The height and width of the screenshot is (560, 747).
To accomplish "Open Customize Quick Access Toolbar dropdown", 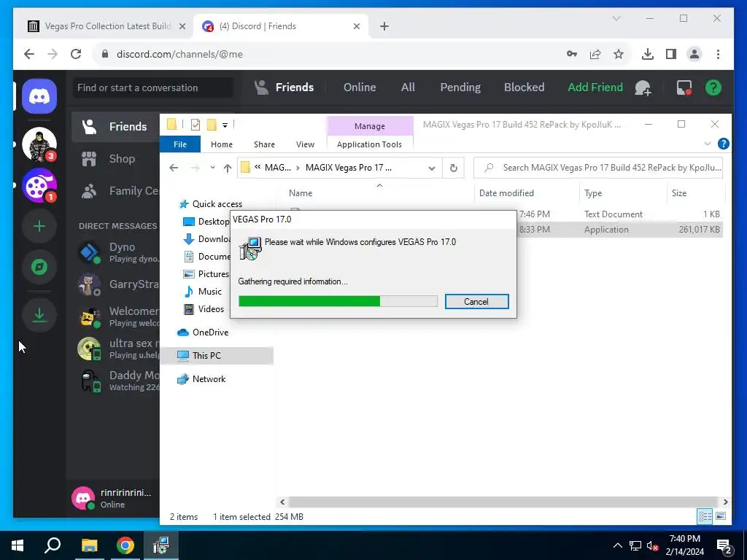I will tap(225, 125).
